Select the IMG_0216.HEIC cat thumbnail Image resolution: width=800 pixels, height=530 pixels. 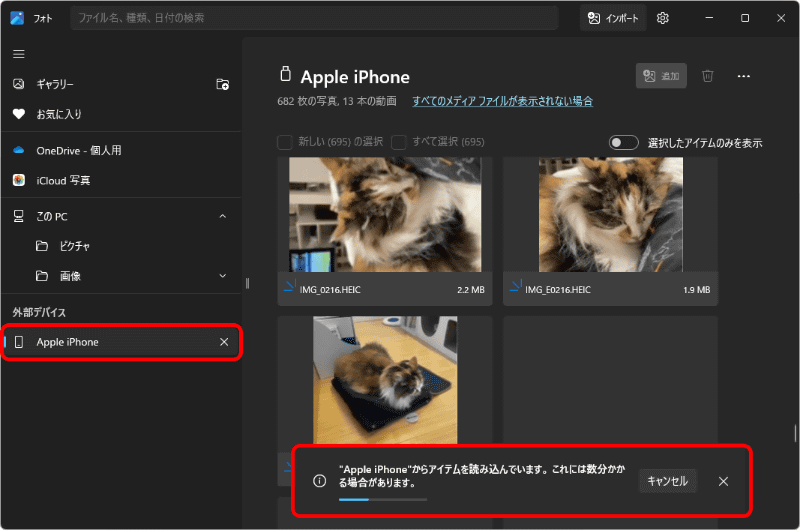(385, 214)
